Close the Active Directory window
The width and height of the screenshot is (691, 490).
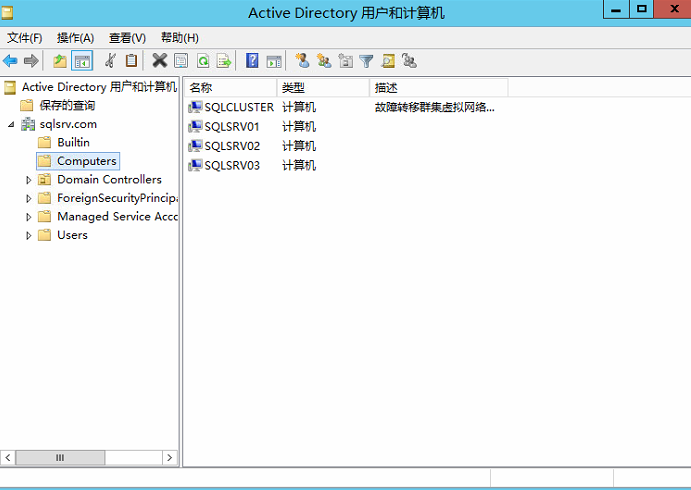tap(673, 10)
